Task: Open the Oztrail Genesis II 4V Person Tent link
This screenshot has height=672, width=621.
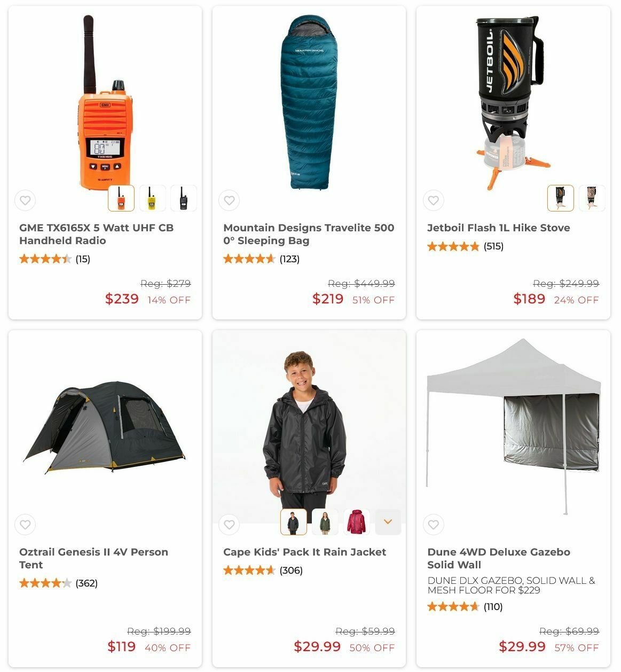Action: 93,558
